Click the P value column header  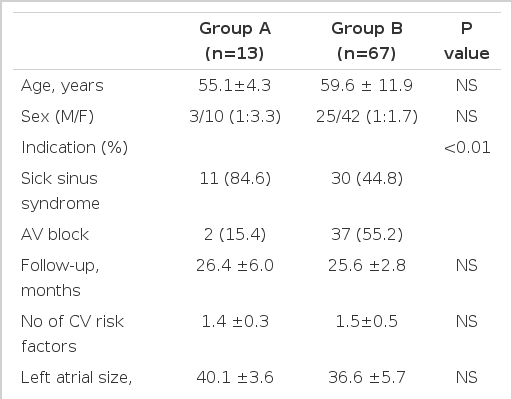click(467, 41)
